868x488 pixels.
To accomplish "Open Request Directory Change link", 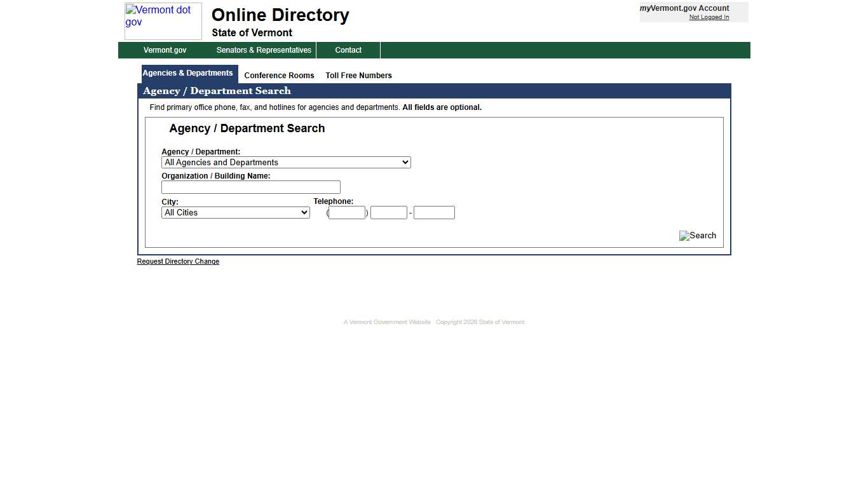I will coord(178,261).
